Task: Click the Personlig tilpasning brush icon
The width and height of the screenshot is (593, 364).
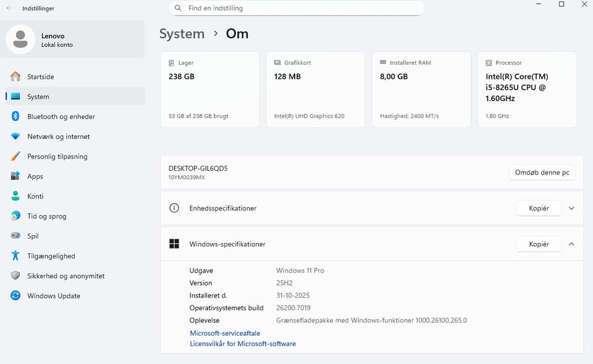Action: pyautogui.click(x=15, y=156)
